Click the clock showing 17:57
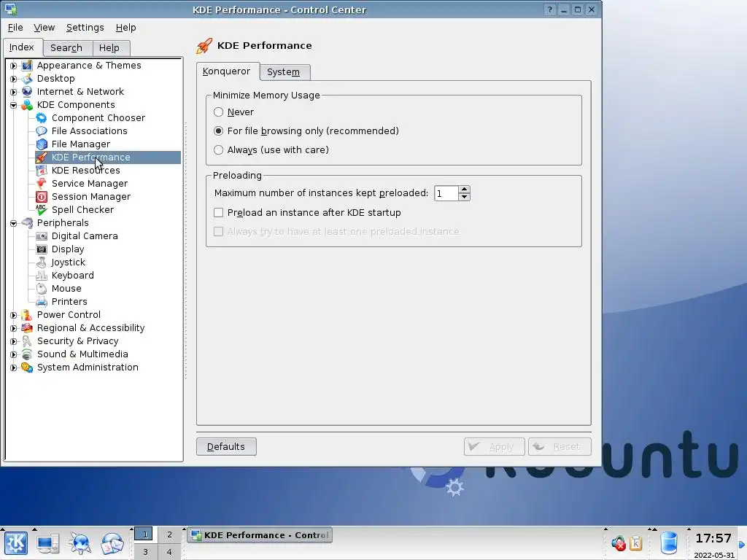The width and height of the screenshot is (747, 560). click(713, 539)
